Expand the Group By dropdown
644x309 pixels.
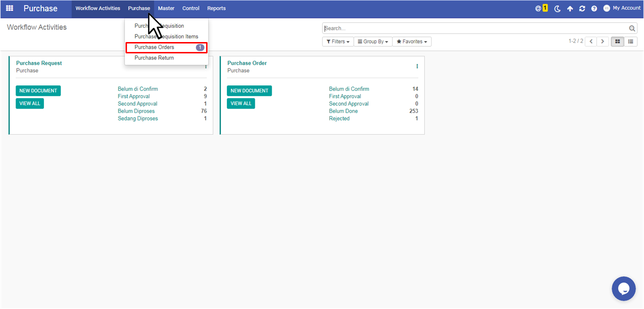tap(373, 42)
